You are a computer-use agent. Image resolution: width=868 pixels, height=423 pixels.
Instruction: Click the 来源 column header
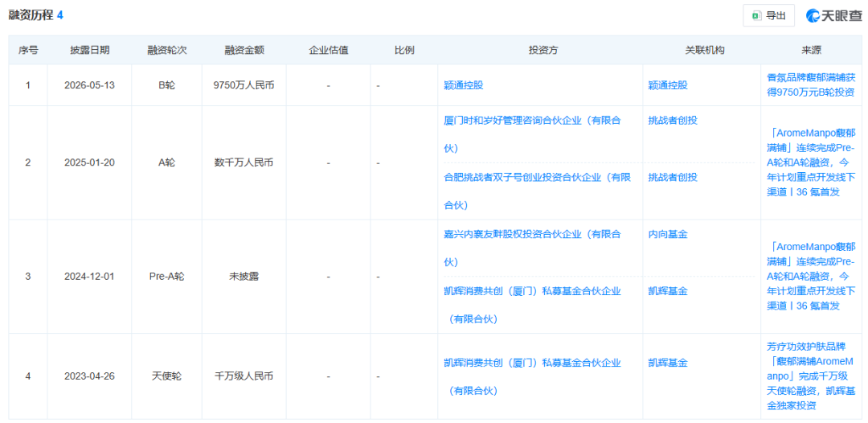811,50
